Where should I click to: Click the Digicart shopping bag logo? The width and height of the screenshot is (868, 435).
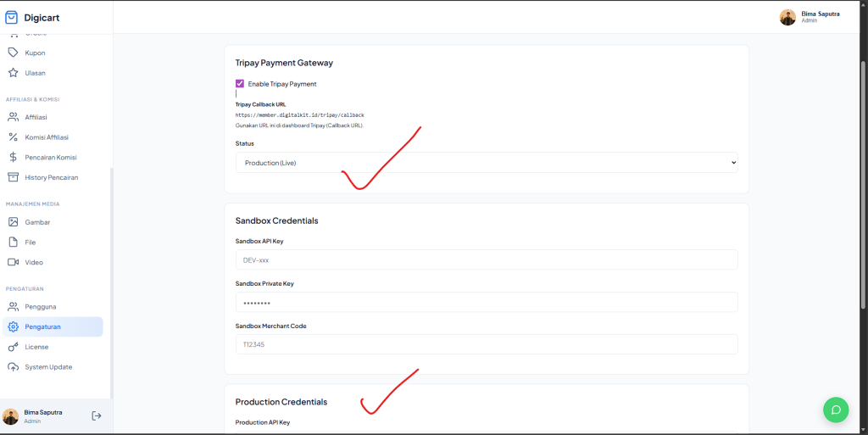(12, 17)
